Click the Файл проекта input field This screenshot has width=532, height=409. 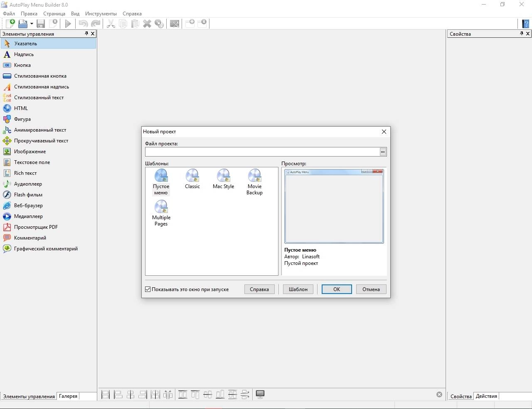[262, 152]
